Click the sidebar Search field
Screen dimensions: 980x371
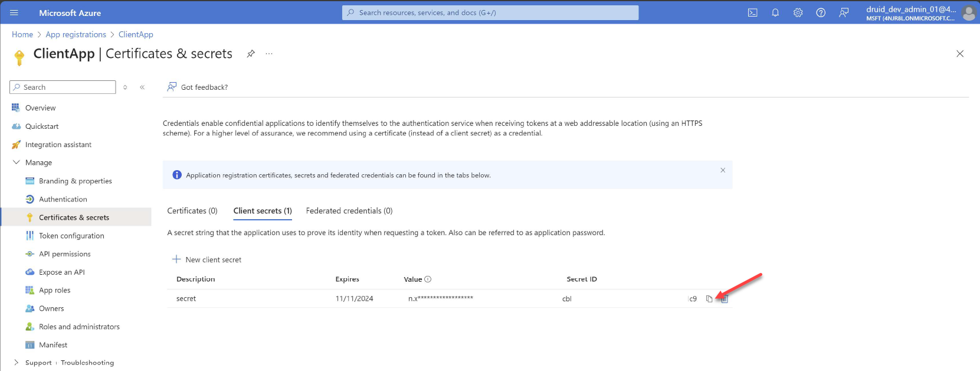(63, 87)
